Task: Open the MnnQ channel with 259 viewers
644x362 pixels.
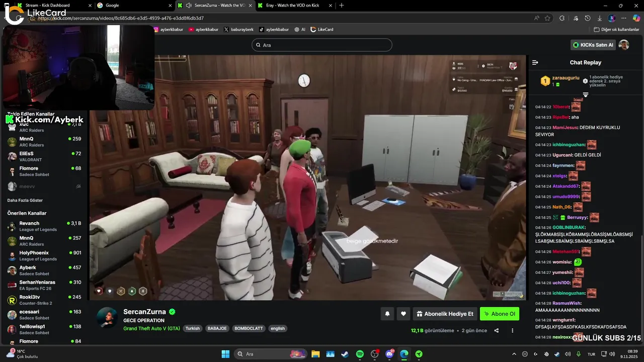Action: (44, 142)
